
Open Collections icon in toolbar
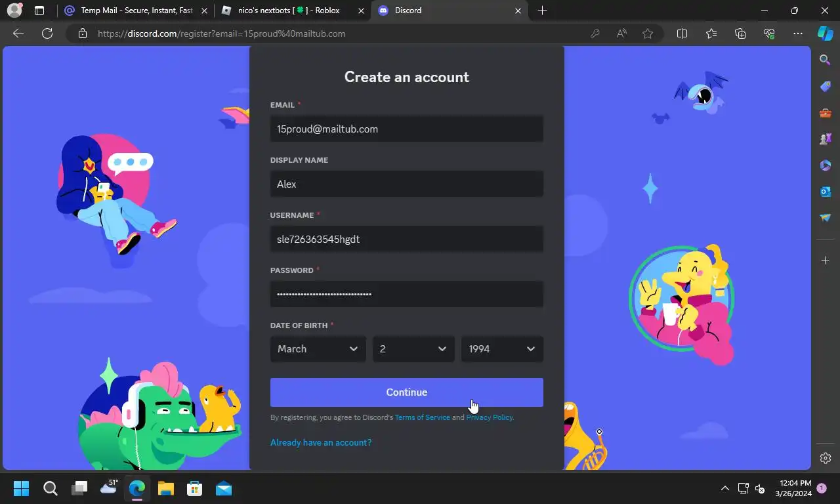pos(740,33)
